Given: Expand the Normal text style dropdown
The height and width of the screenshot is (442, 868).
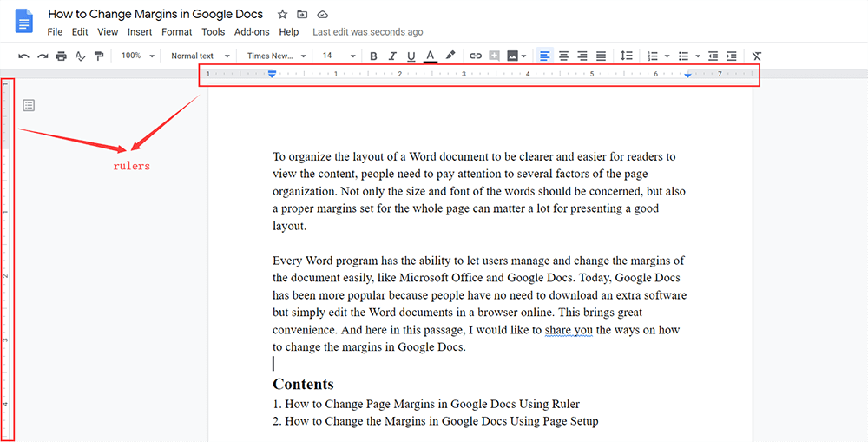Looking at the screenshot, I should pos(200,56).
